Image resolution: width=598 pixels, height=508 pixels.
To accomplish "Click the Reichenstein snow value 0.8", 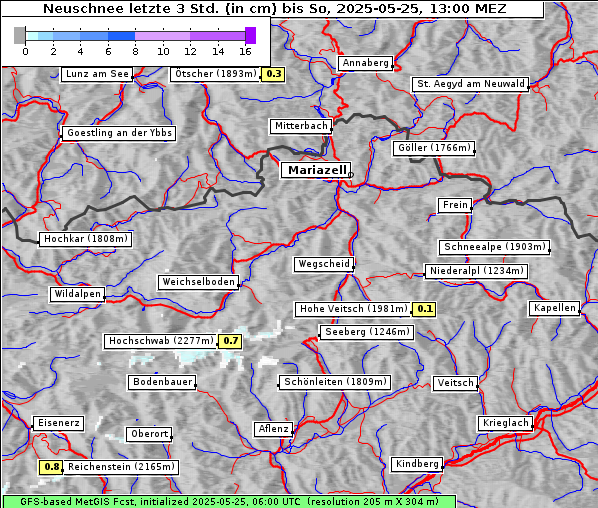I will click(x=51, y=467).
